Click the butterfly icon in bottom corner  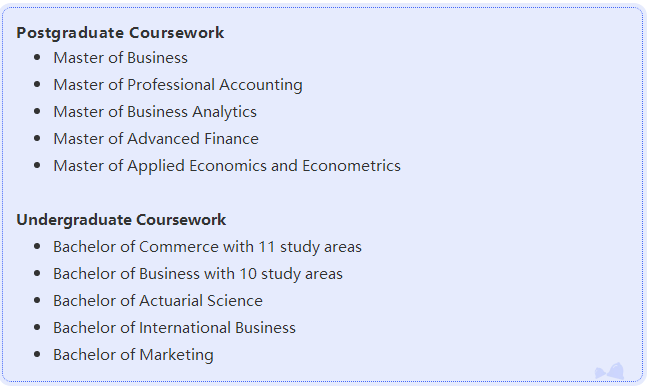[610, 371]
